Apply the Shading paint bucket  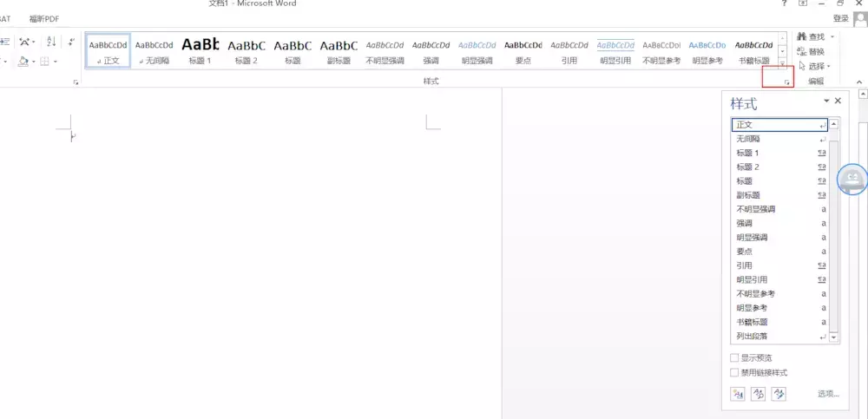tap(23, 61)
